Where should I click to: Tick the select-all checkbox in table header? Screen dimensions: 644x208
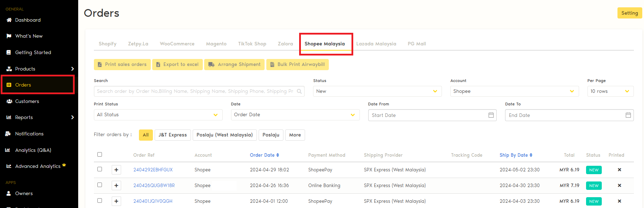click(100, 155)
